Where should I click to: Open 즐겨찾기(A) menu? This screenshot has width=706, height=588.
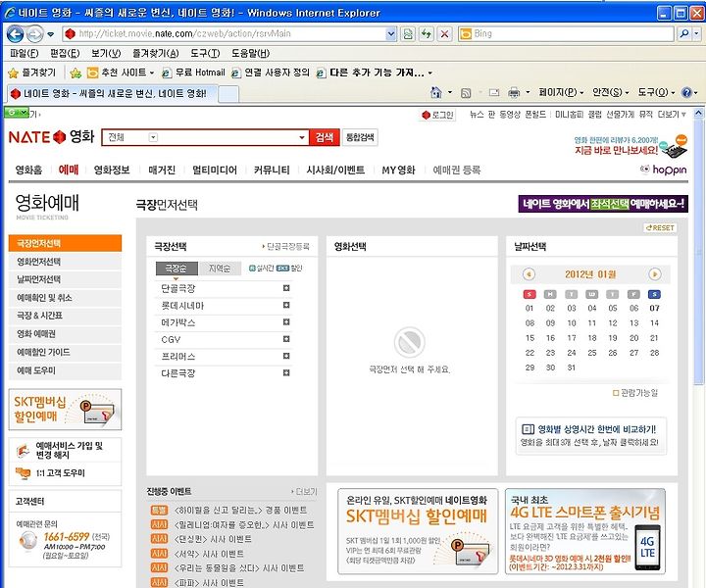155,53
